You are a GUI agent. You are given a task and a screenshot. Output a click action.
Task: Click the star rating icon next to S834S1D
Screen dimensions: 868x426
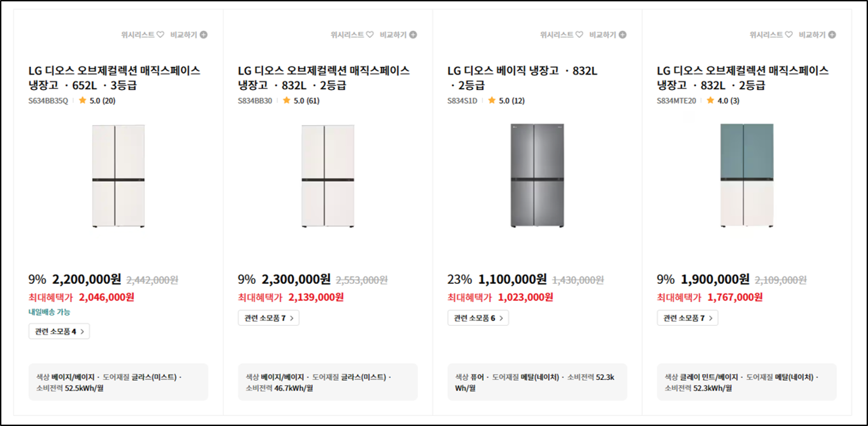click(492, 100)
